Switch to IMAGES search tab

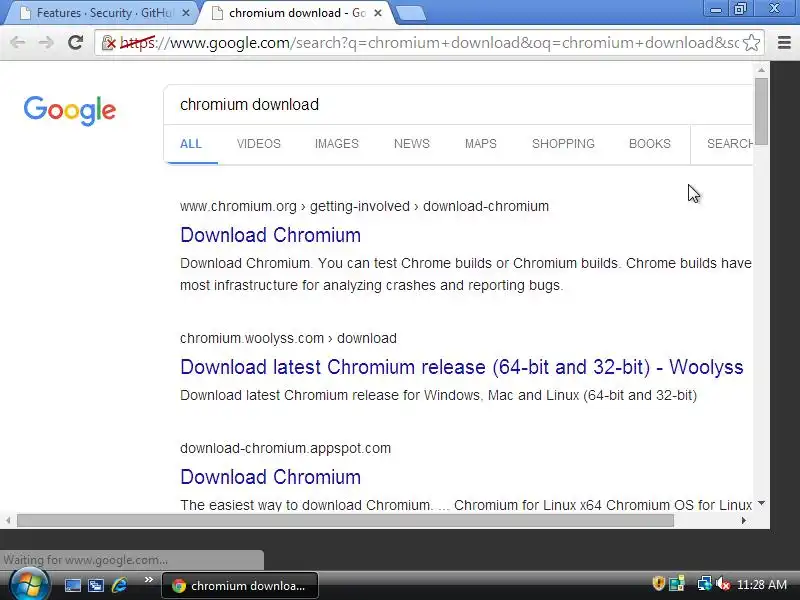[x=337, y=144]
